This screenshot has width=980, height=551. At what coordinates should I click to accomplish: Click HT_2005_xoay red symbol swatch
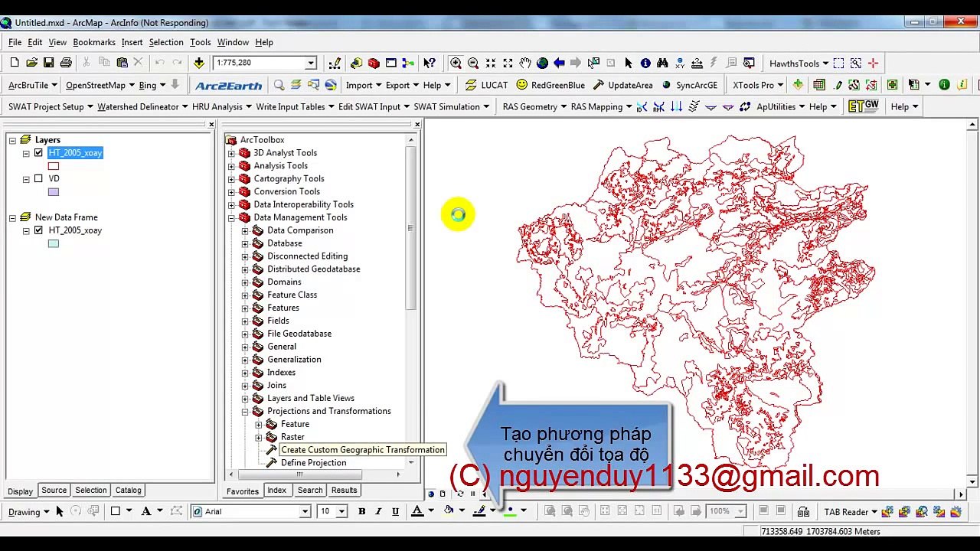(54, 166)
